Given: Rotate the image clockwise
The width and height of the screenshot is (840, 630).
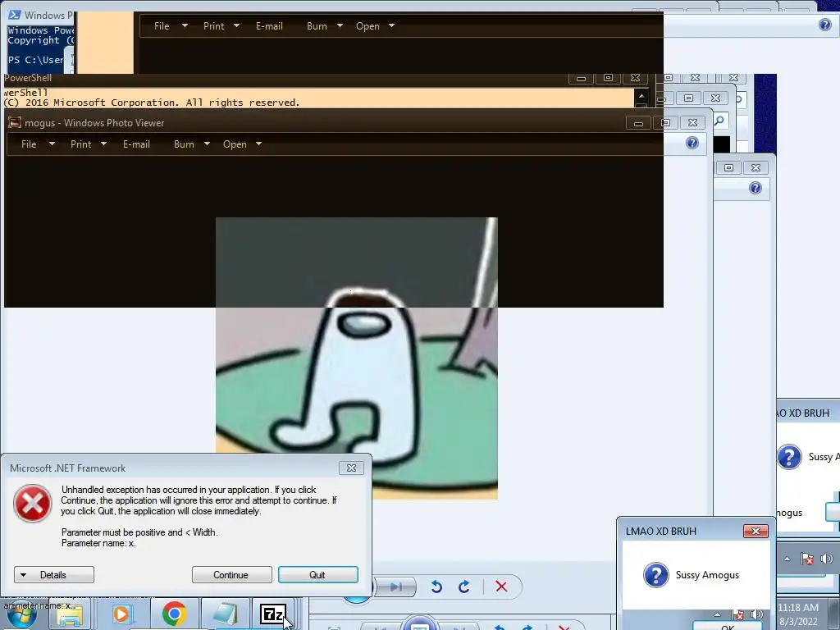Looking at the screenshot, I should click(464, 587).
